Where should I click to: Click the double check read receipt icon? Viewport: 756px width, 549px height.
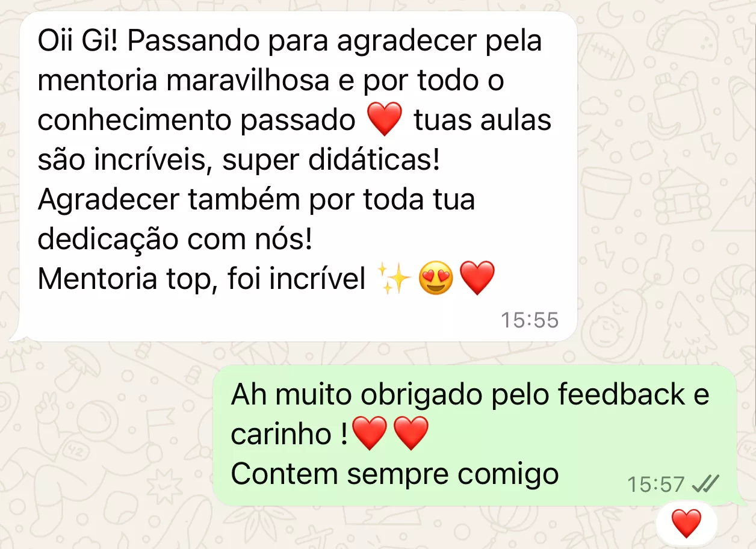[x=705, y=483]
